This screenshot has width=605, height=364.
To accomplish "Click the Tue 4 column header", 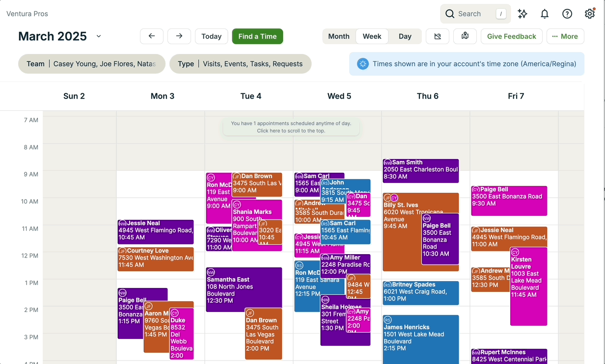I will (251, 96).
